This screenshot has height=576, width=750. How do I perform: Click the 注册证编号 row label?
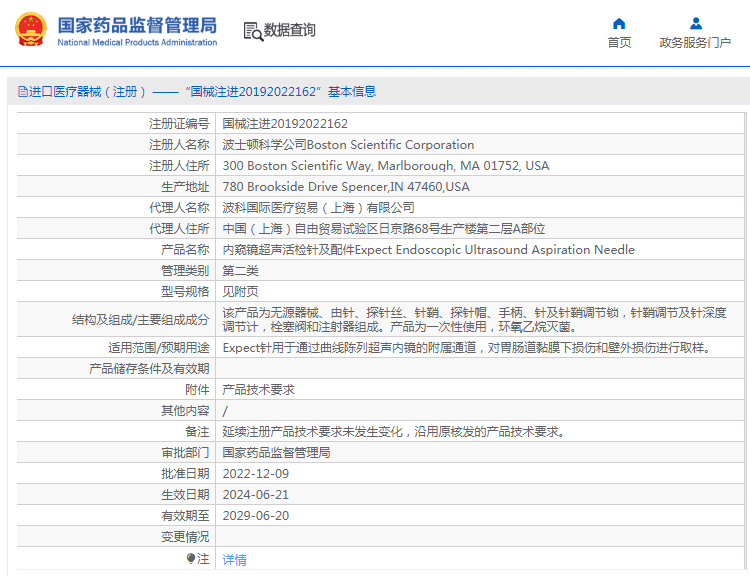(179, 123)
